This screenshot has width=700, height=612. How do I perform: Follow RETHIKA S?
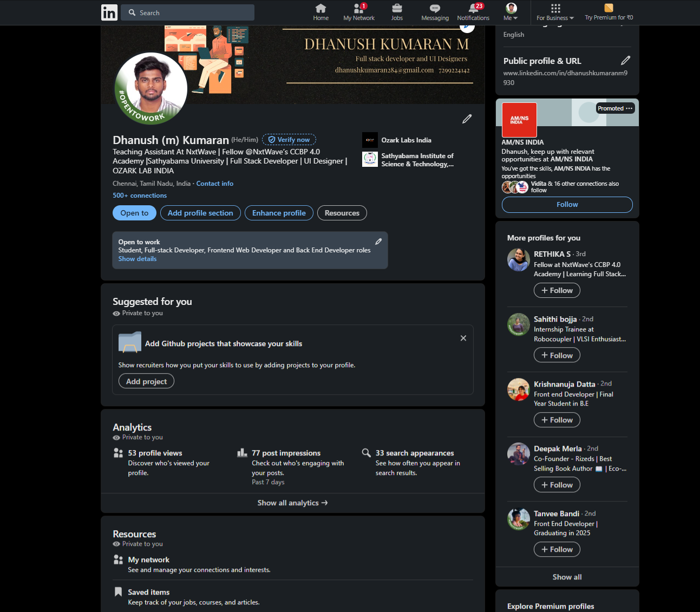click(x=557, y=290)
